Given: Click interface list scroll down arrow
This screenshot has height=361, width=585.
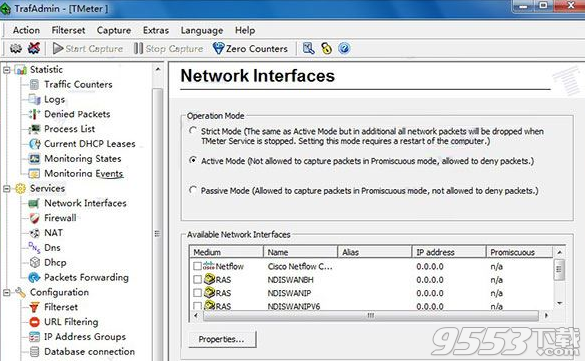Looking at the screenshot, I should point(559,303).
